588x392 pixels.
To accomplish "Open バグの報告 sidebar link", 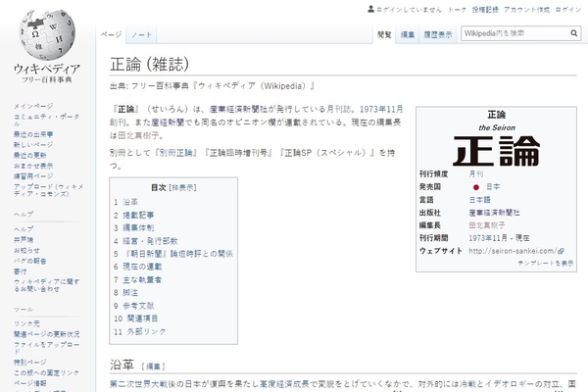I will click(x=30, y=261).
